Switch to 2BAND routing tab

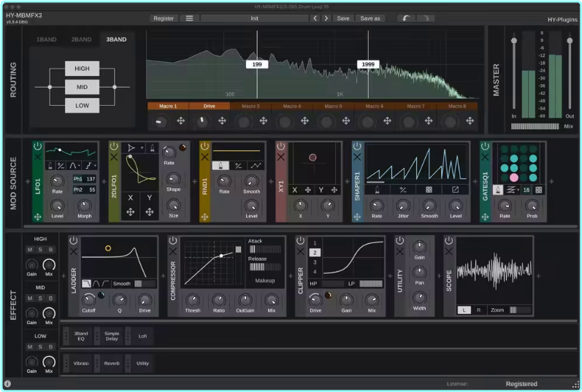pyautogui.click(x=81, y=39)
